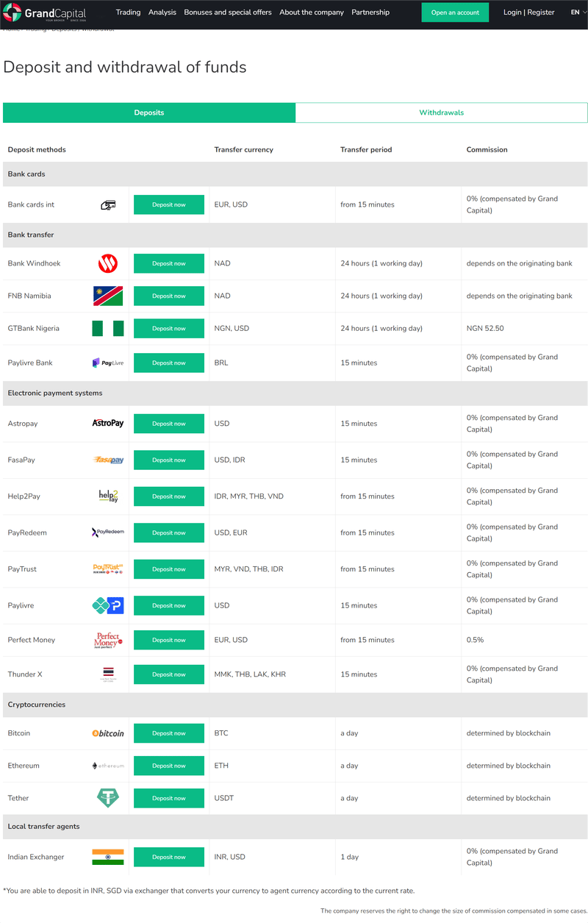
Task: Click the Transfer period column header
Action: point(366,149)
